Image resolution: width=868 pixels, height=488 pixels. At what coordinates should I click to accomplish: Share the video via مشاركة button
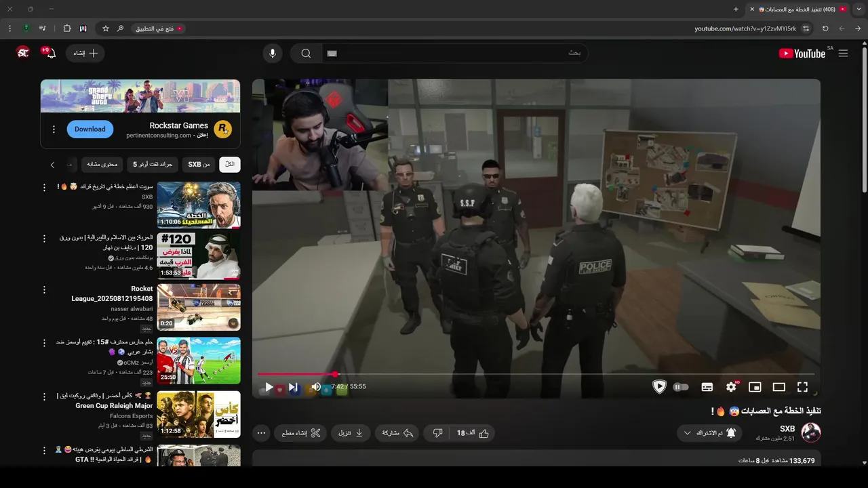point(397,433)
